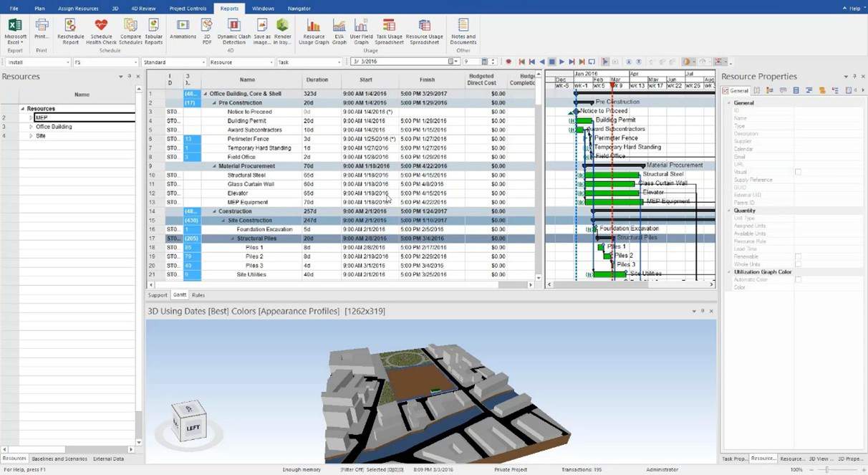Screen dimensions: 868x475
Task: Open the EVA Graph
Action: (338, 30)
